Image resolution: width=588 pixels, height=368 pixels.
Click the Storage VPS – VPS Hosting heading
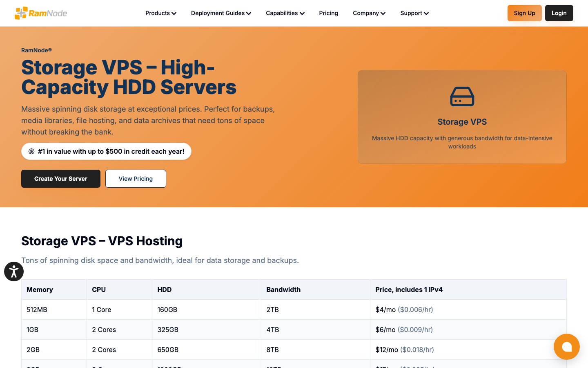pyautogui.click(x=102, y=241)
